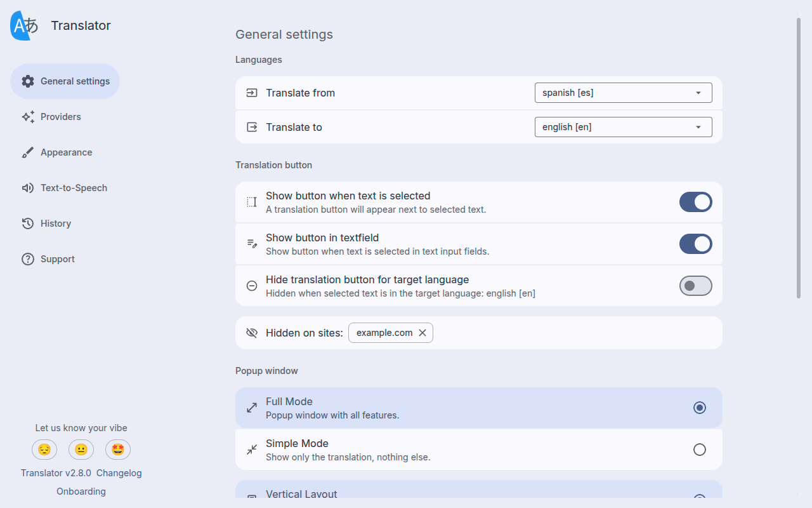Disable Show button in textfield switch

(696, 244)
